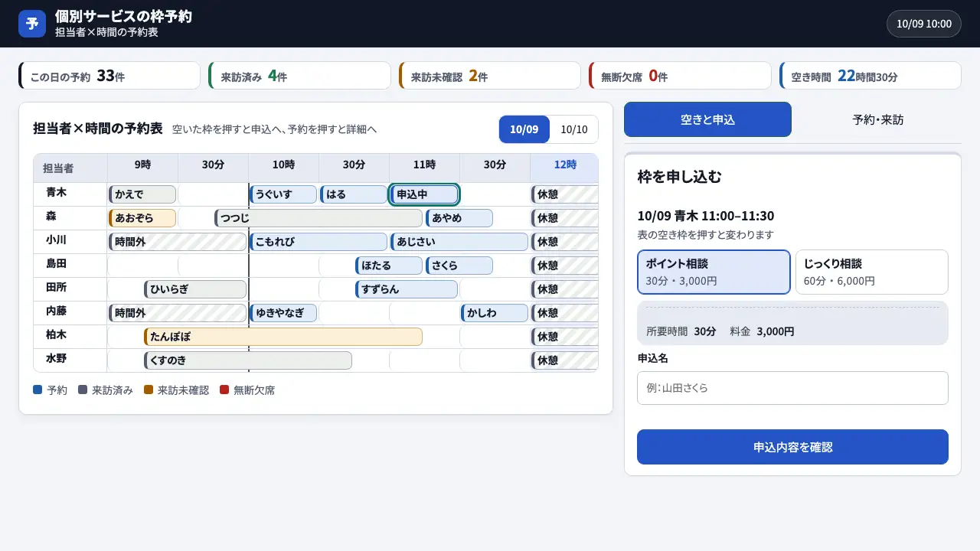Screen dimensions: 980x551
Task: Open the あおぞら booking chip
Action: [142, 218]
